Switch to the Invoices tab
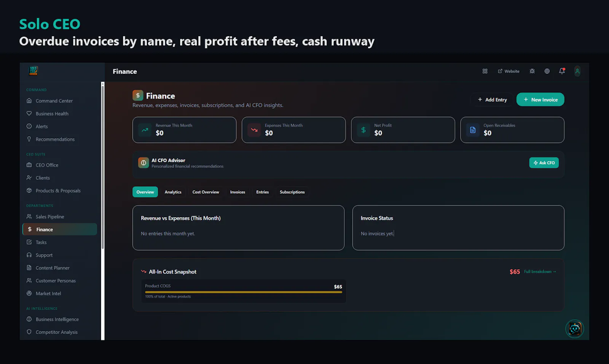This screenshot has height=364, width=609. click(238, 192)
